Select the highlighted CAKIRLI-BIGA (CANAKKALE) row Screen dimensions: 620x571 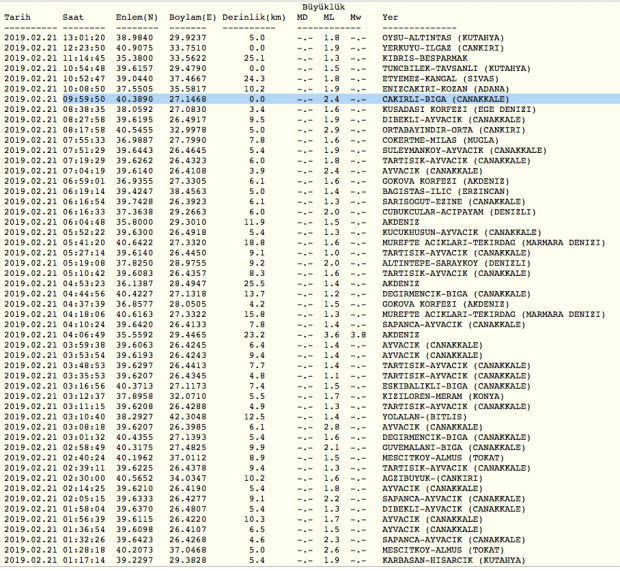click(310, 99)
